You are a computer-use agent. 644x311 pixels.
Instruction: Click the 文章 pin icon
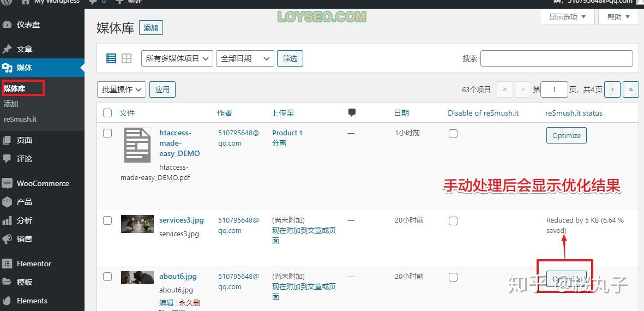[x=7, y=49]
